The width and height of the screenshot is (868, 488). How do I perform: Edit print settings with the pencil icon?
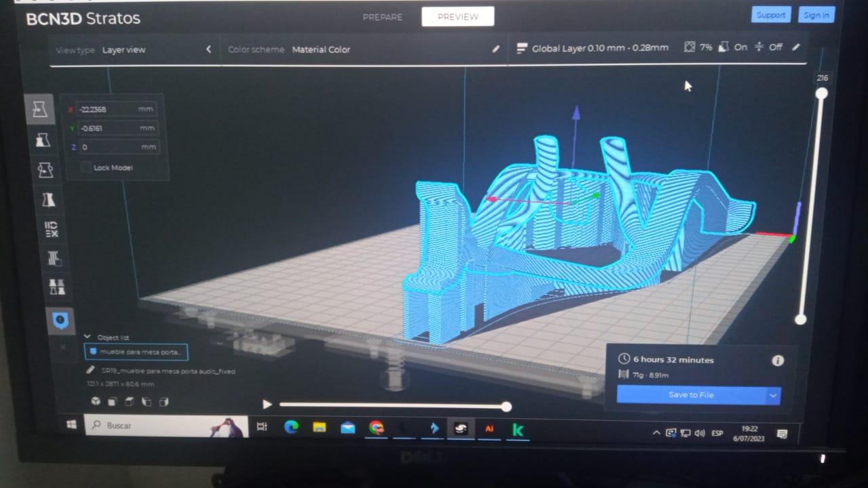796,47
